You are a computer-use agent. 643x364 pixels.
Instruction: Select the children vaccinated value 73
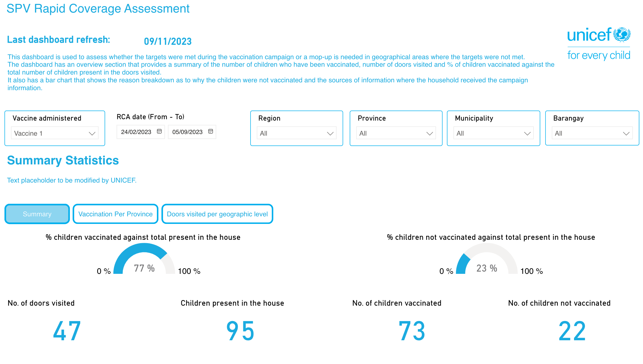(412, 331)
